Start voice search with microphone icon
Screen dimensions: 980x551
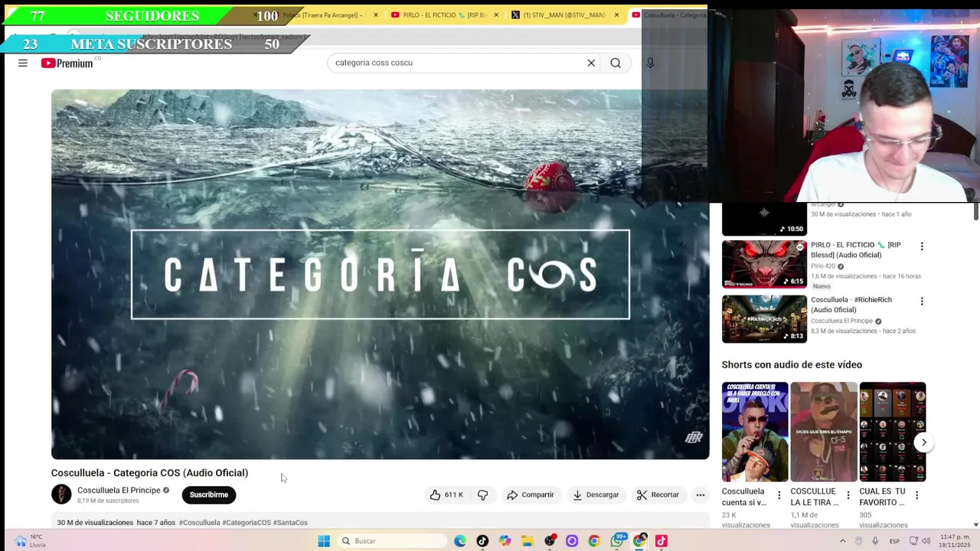[x=650, y=63]
